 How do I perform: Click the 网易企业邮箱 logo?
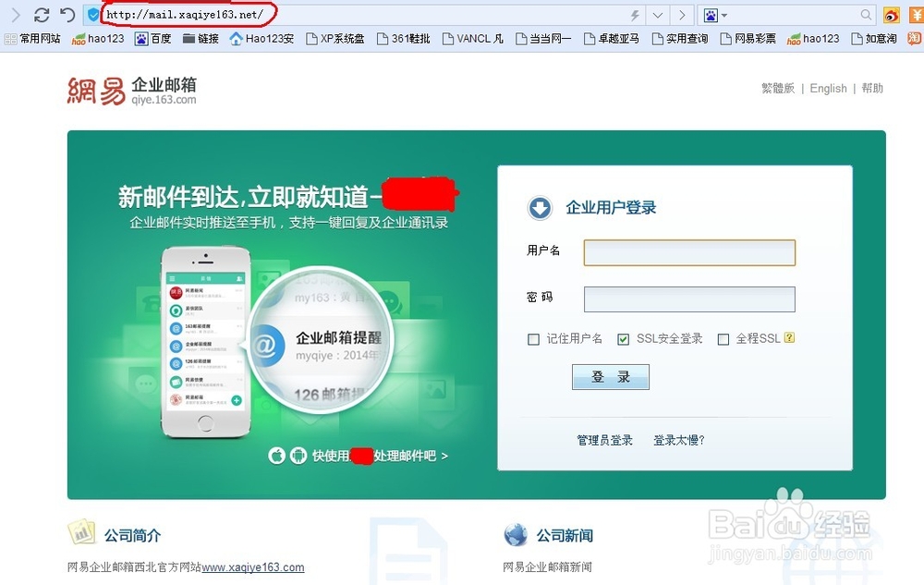click(x=129, y=91)
